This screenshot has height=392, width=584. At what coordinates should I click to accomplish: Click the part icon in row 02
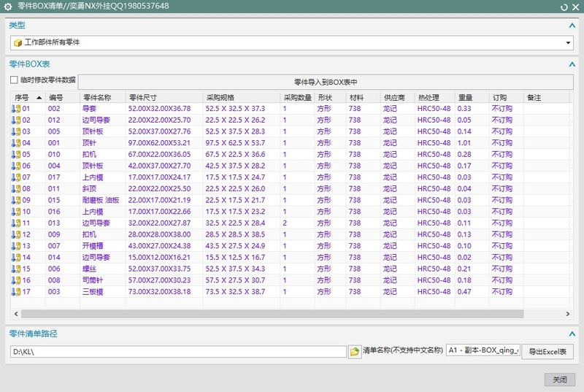(16, 120)
